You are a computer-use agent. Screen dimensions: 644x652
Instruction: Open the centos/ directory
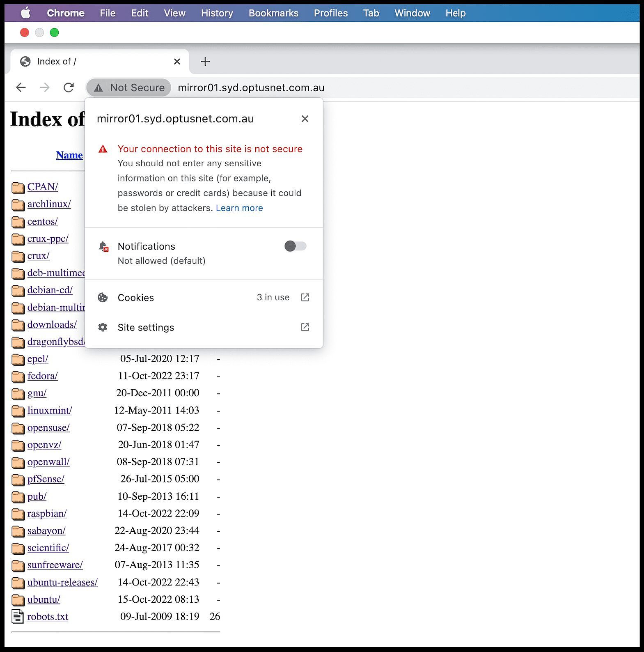tap(43, 221)
